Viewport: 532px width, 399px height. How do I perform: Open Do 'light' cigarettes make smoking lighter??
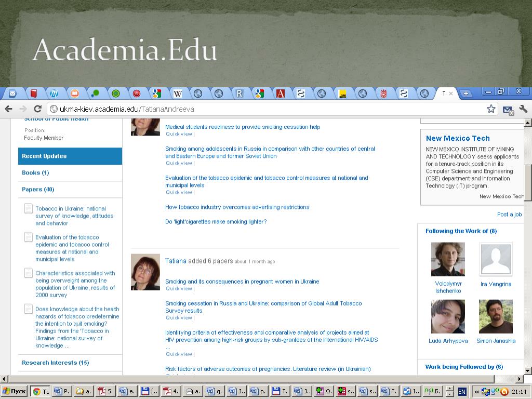pos(216,221)
